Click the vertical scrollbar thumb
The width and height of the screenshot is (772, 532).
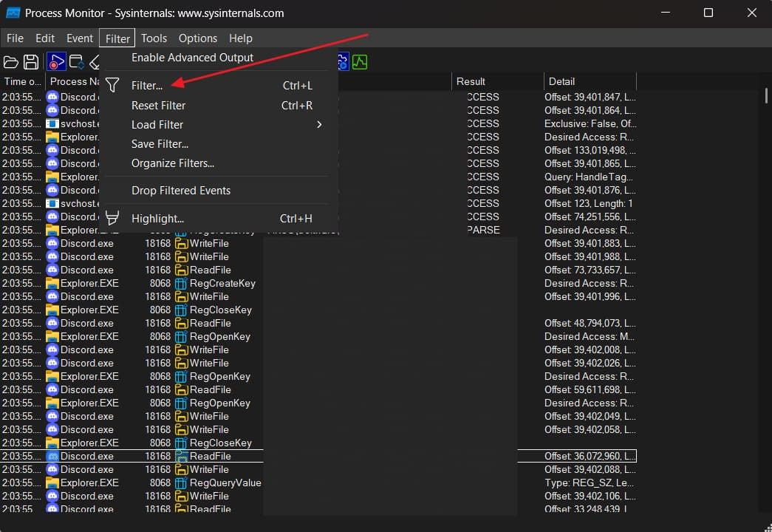click(x=766, y=95)
